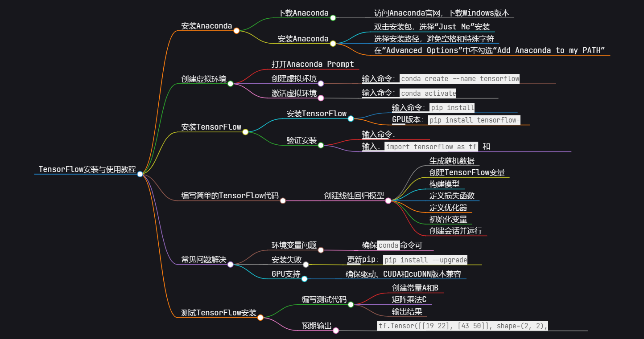Collapse the 安装失败 node circle
Viewport: 644px width, 339px height.
[x=306, y=265]
